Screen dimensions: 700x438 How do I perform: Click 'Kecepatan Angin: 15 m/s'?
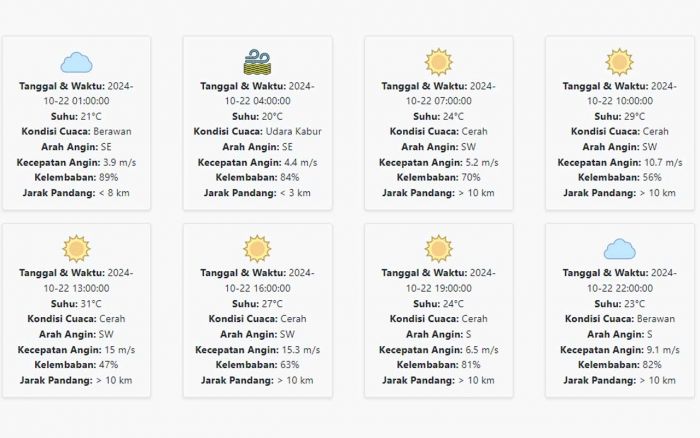[x=76, y=350]
